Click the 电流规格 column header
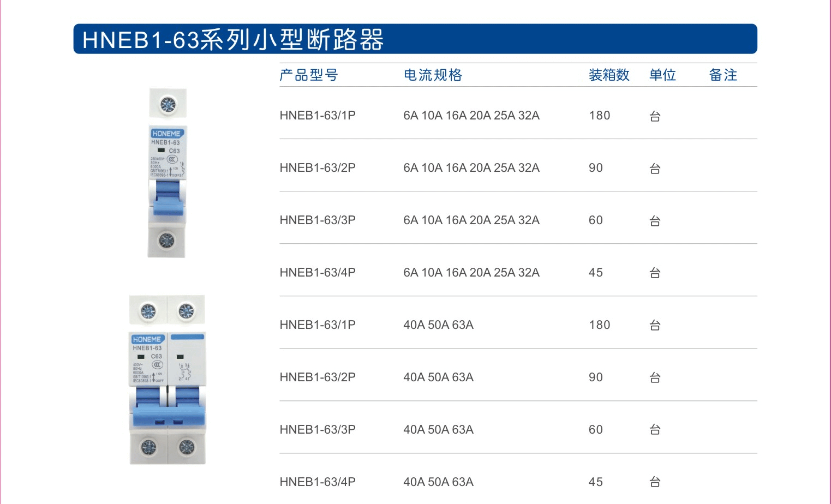 (433, 75)
